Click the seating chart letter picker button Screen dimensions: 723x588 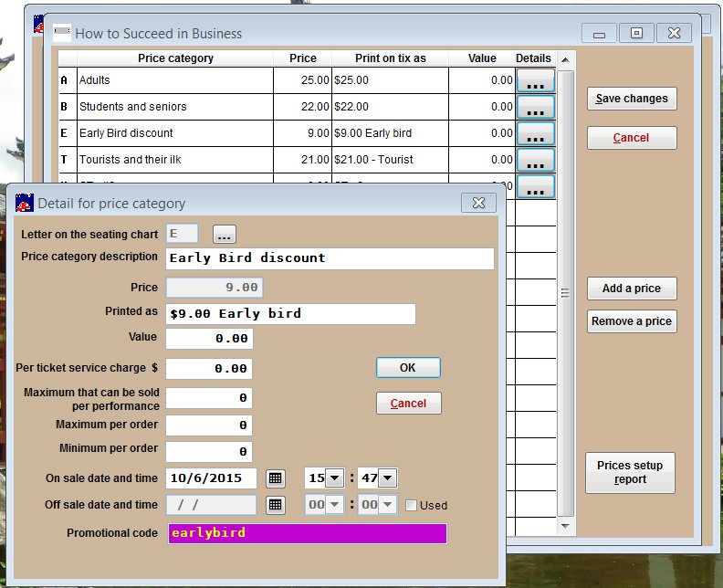click(224, 235)
